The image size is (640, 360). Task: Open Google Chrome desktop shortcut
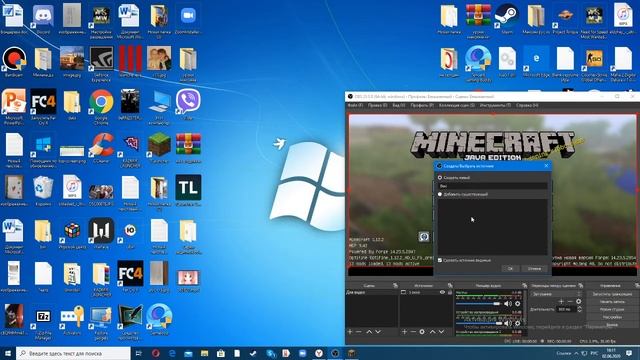click(101, 106)
